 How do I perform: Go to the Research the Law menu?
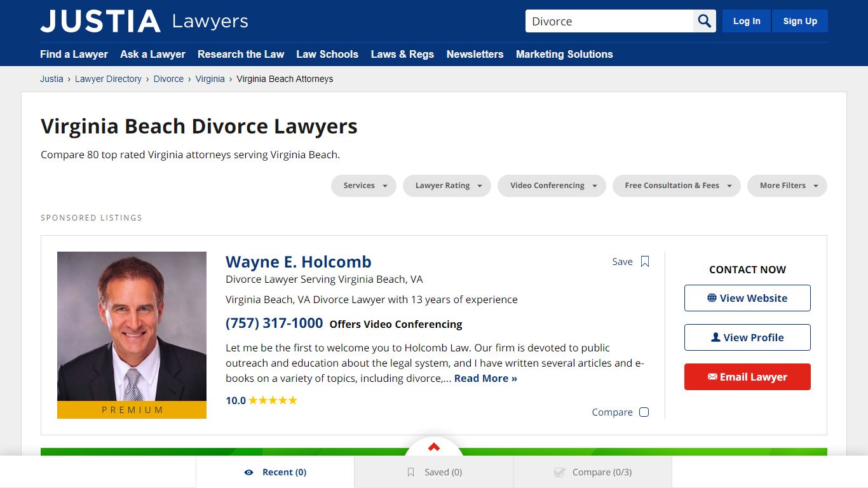pos(241,54)
